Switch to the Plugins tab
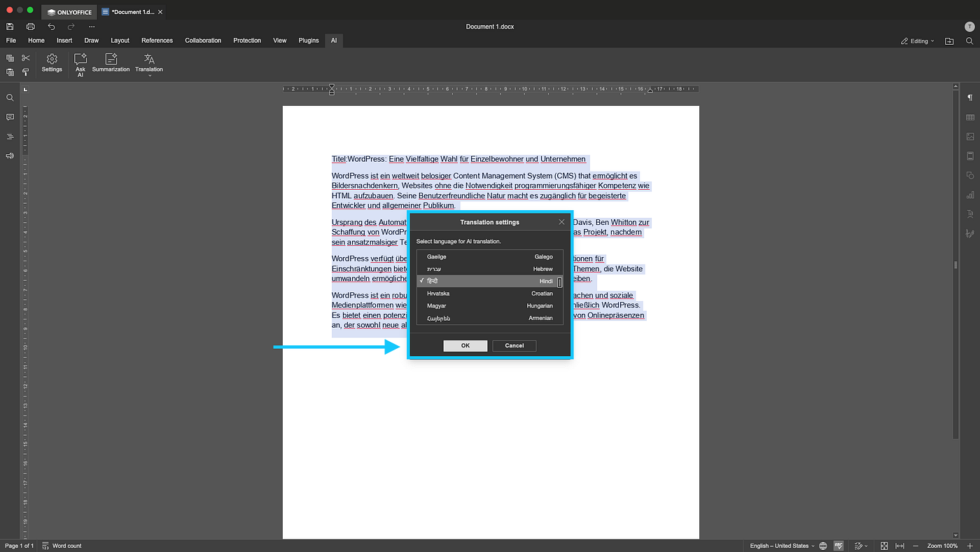The image size is (980, 552). [x=309, y=41]
